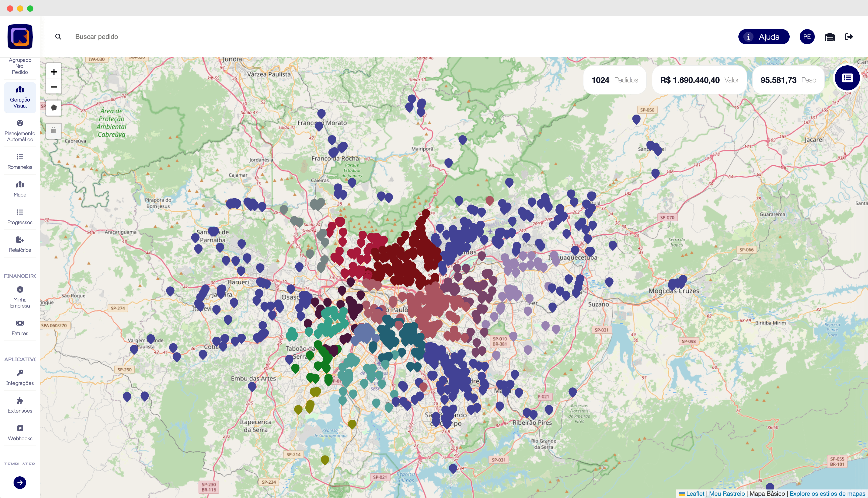The height and width of the screenshot is (498, 868).
Task: Go to Romaneios in sidebar
Action: click(20, 162)
